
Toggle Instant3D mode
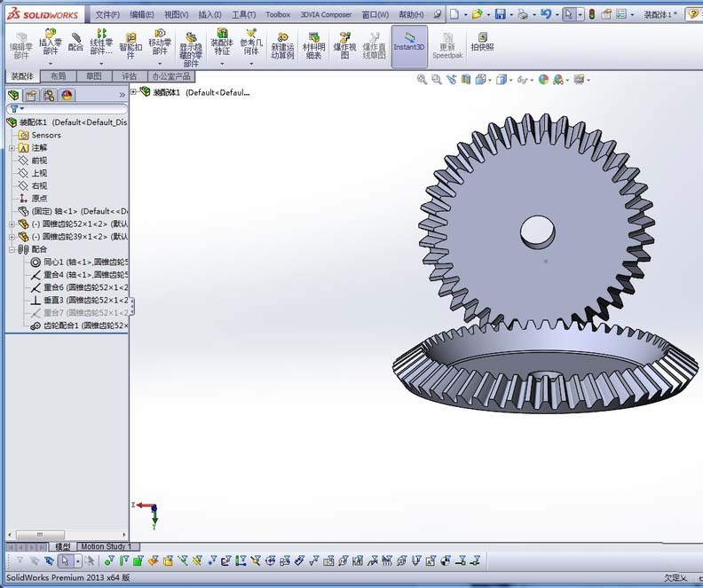(x=409, y=46)
